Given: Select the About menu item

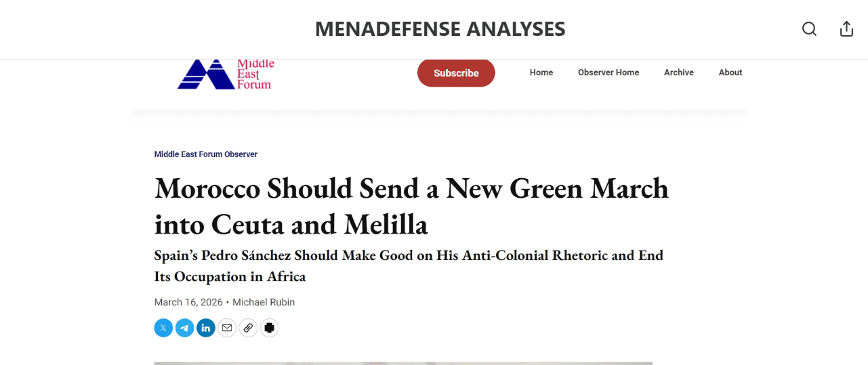Looking at the screenshot, I should [x=730, y=72].
